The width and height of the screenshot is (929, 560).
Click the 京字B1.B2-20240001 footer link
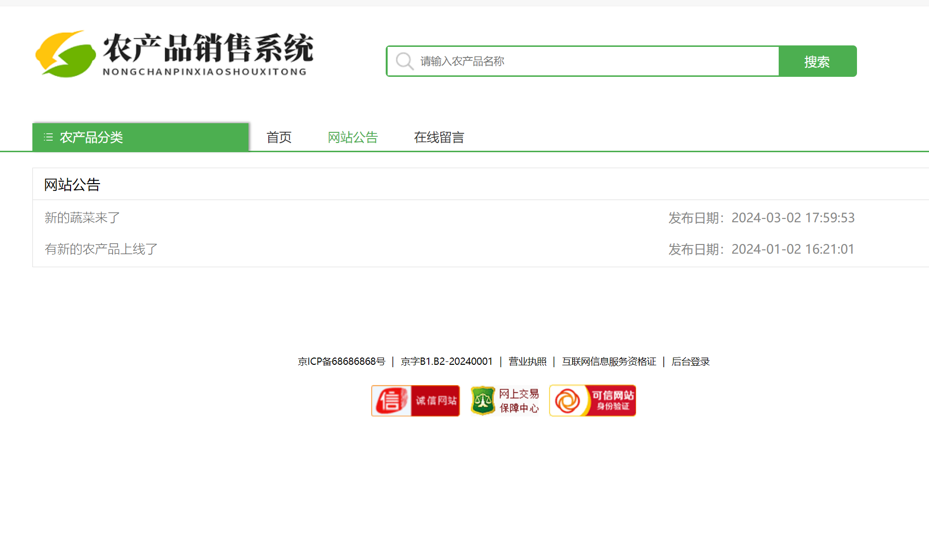pyautogui.click(x=446, y=361)
